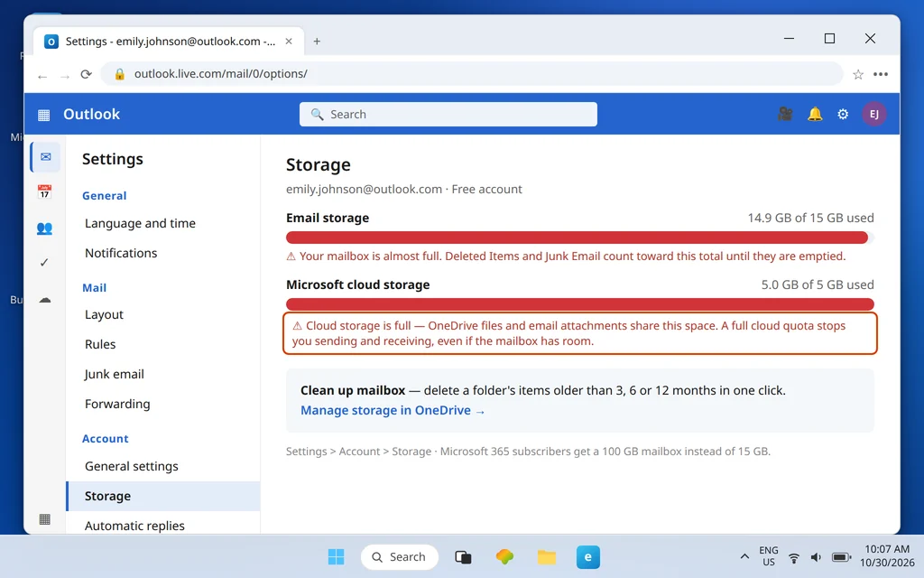Click the Email storage usage bar
Screen dimensions: 924x578
(x=580, y=238)
